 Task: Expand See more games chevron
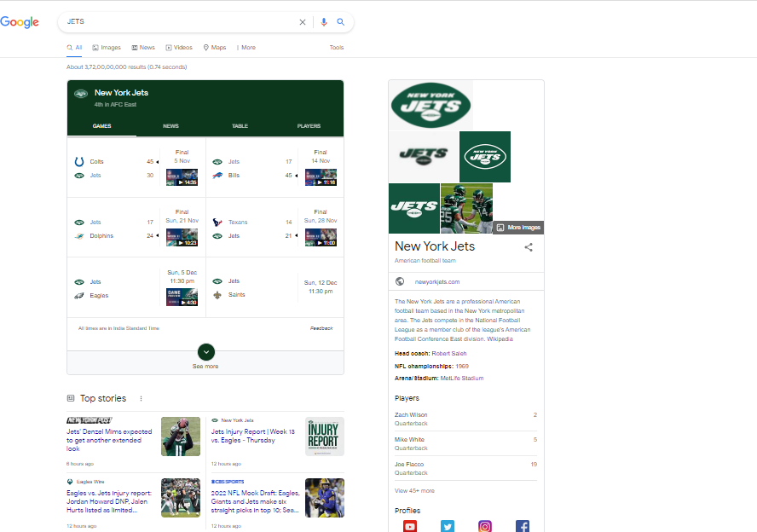pos(205,351)
